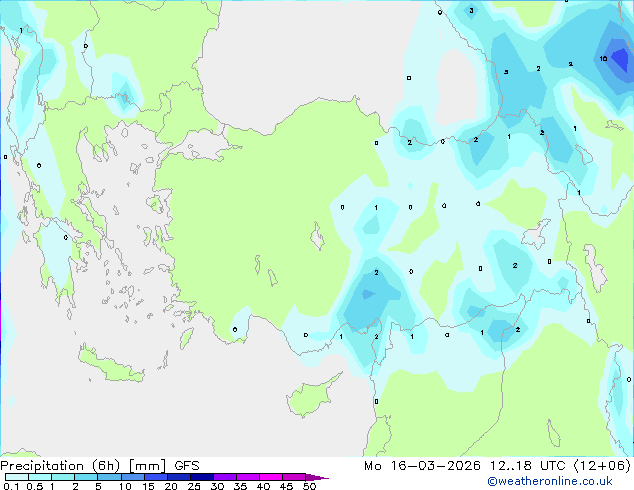Click the '35' legend scale label
Viewport: 634px width, 490px height.
(240, 486)
